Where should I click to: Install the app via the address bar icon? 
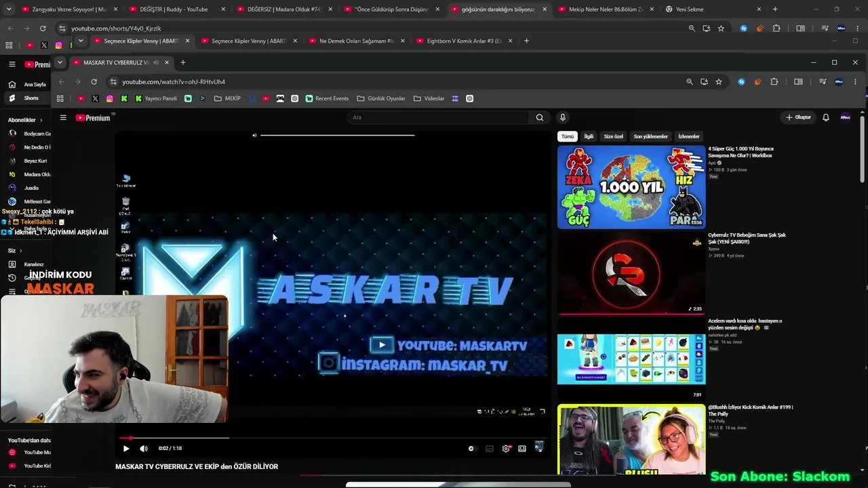click(x=704, y=82)
